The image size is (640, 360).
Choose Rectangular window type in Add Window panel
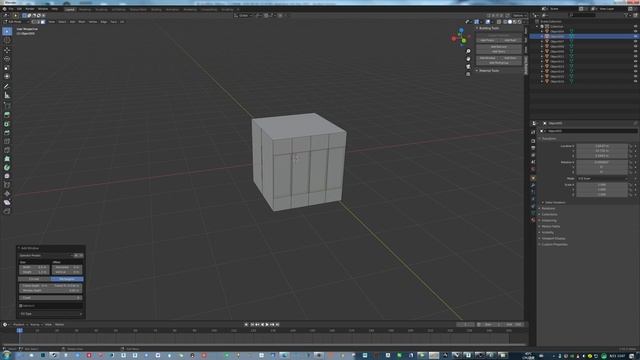[x=67, y=279]
